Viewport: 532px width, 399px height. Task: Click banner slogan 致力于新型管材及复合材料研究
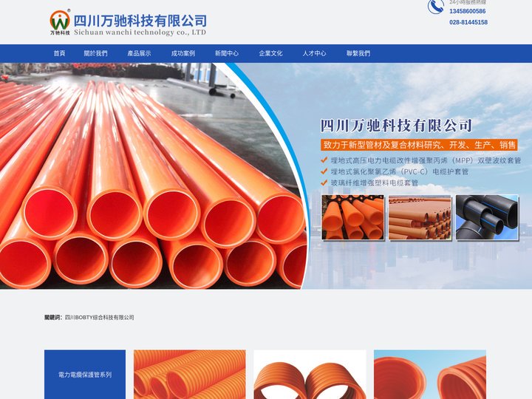(x=419, y=145)
